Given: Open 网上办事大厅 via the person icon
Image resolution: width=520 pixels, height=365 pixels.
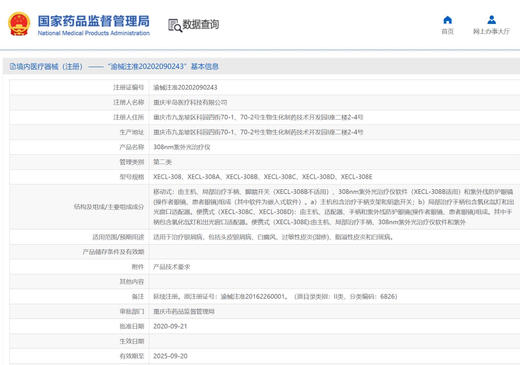Looking at the screenshot, I should 491,20.
